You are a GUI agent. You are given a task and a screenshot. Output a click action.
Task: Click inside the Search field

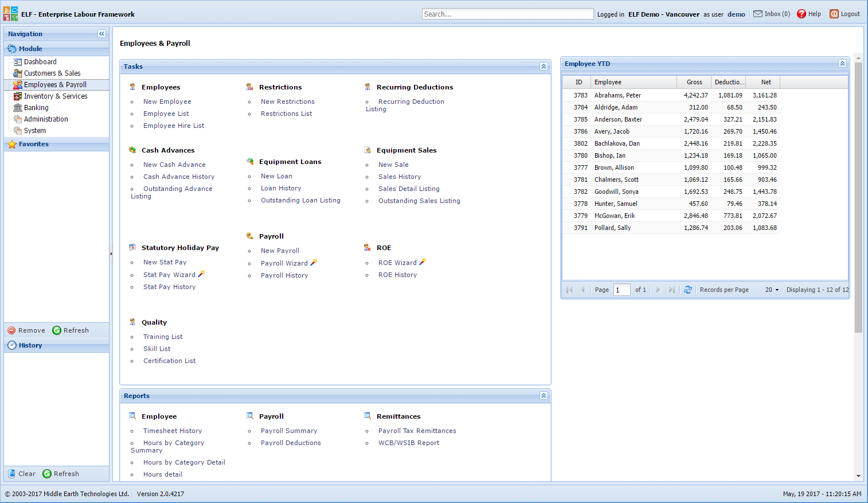click(507, 13)
